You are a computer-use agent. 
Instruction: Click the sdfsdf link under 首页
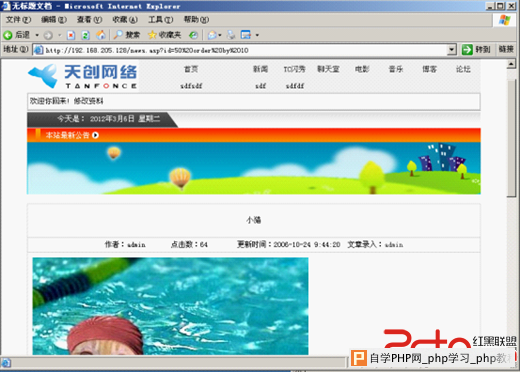pos(191,86)
